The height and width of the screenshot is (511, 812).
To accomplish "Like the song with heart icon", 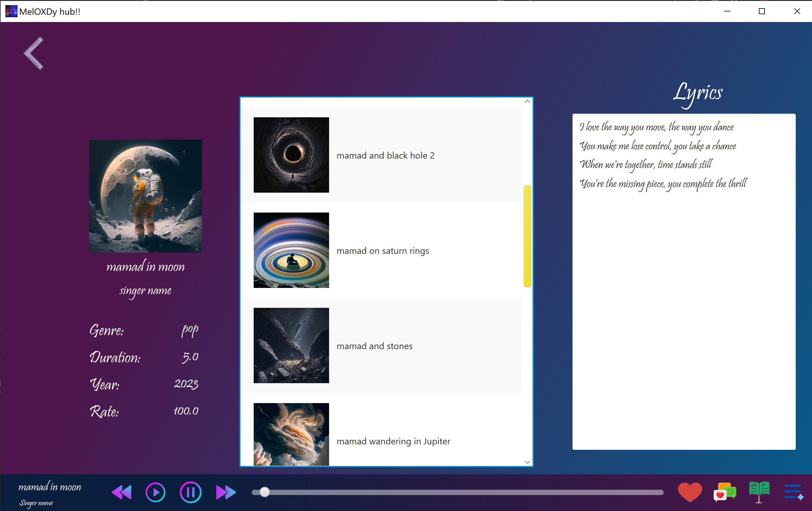I will [x=690, y=492].
